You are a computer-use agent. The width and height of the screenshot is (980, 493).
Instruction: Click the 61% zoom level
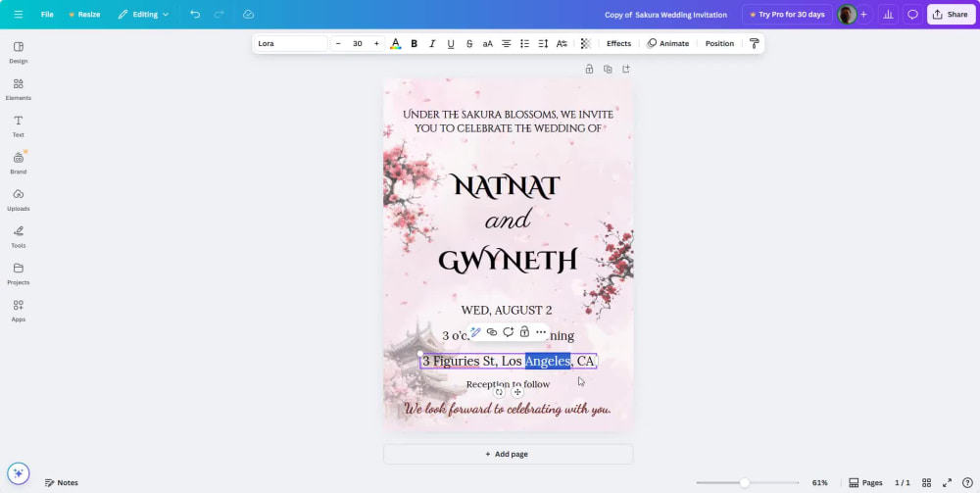819,482
